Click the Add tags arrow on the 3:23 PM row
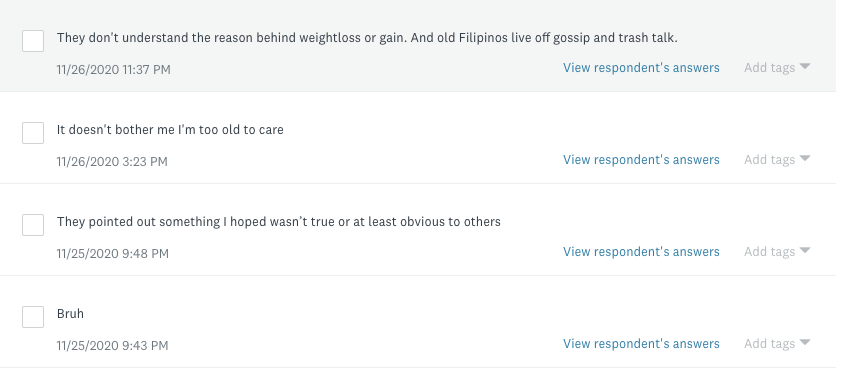The width and height of the screenshot is (841, 390). pyautogui.click(x=805, y=158)
